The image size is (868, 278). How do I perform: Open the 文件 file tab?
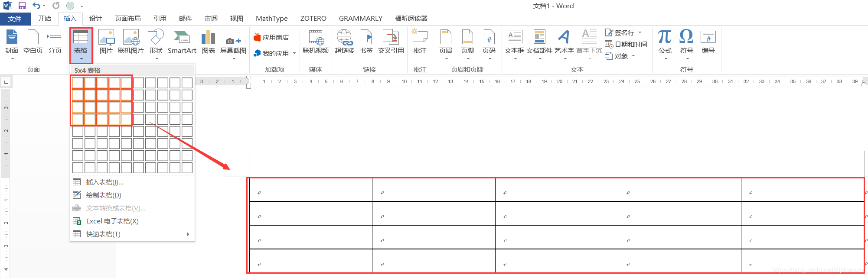15,19
